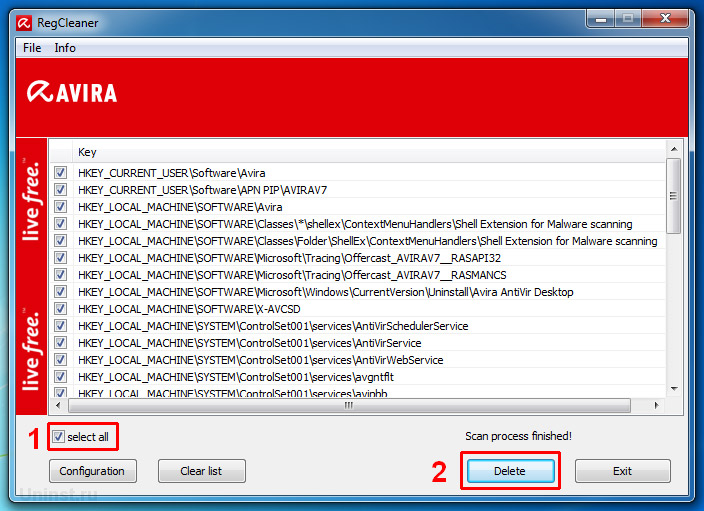The height and width of the screenshot is (511, 704).
Task: Open the Configuration dialog button
Action: click(92, 471)
